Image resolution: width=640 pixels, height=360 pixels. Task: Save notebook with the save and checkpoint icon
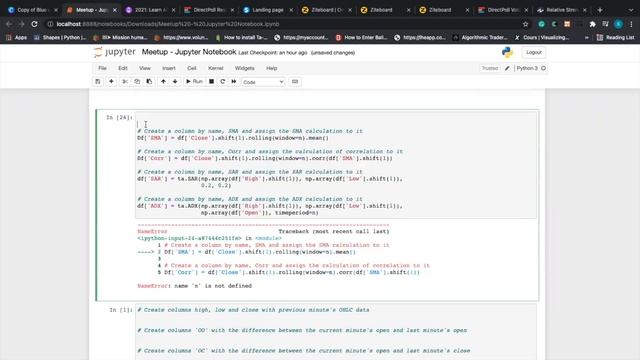point(98,82)
